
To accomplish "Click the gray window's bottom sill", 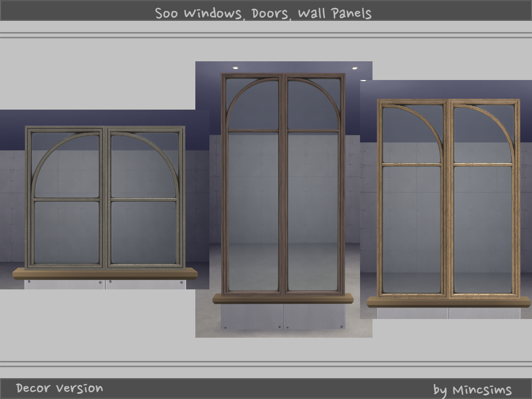I will 104,274.
